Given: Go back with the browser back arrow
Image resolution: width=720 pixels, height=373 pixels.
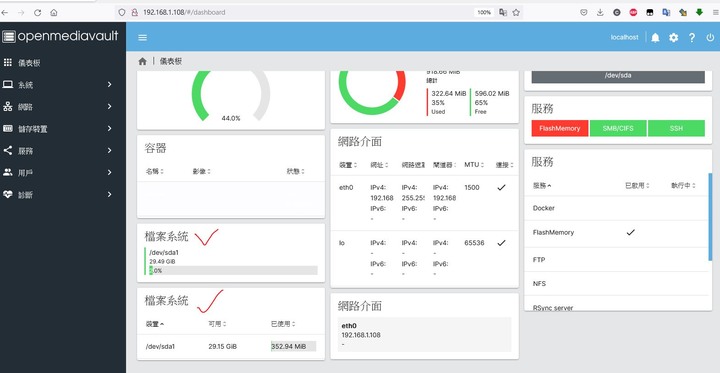Looking at the screenshot, I should coord(5,13).
